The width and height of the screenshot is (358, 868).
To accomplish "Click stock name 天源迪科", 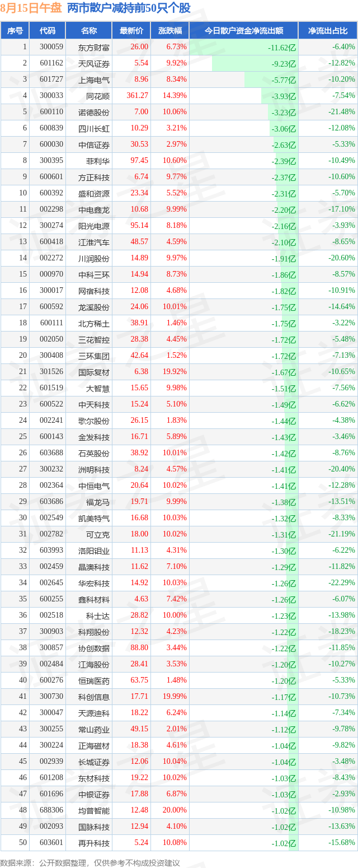I will [94, 713].
